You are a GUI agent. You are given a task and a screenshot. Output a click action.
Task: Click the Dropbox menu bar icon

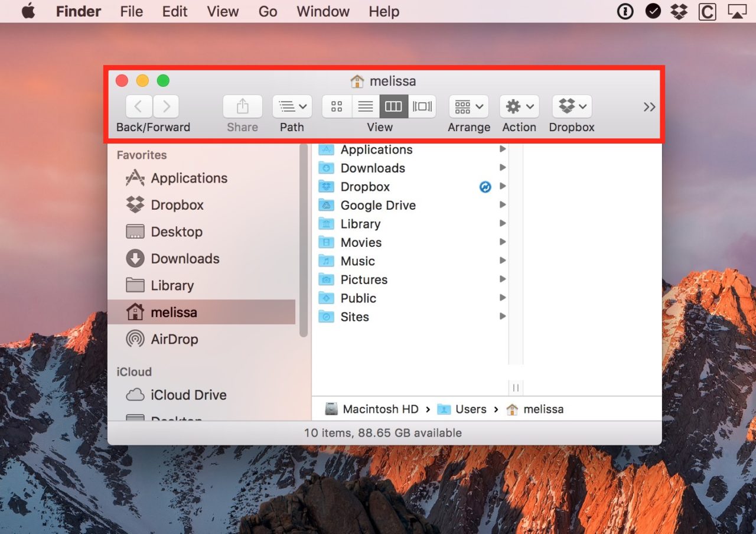[679, 11]
